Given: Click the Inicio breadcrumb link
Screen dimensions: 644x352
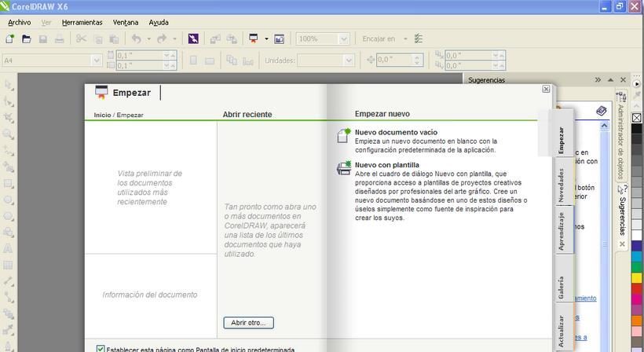Looking at the screenshot, I should coord(102,115).
